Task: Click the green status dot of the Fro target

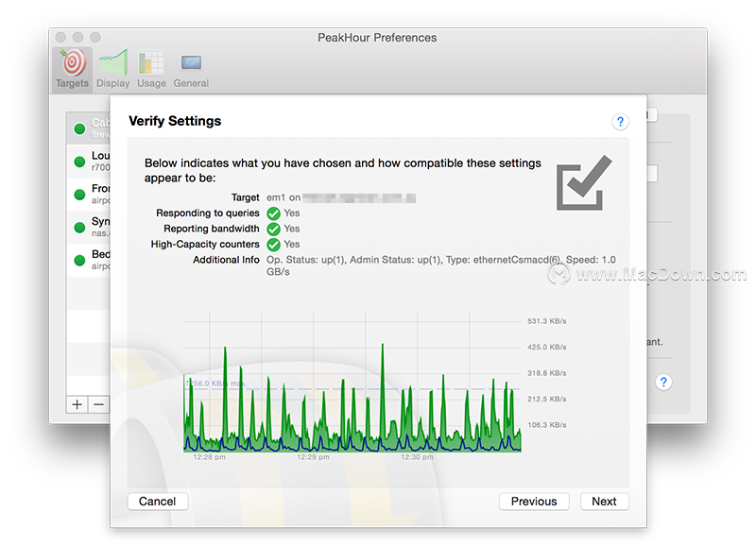Action: [79, 195]
